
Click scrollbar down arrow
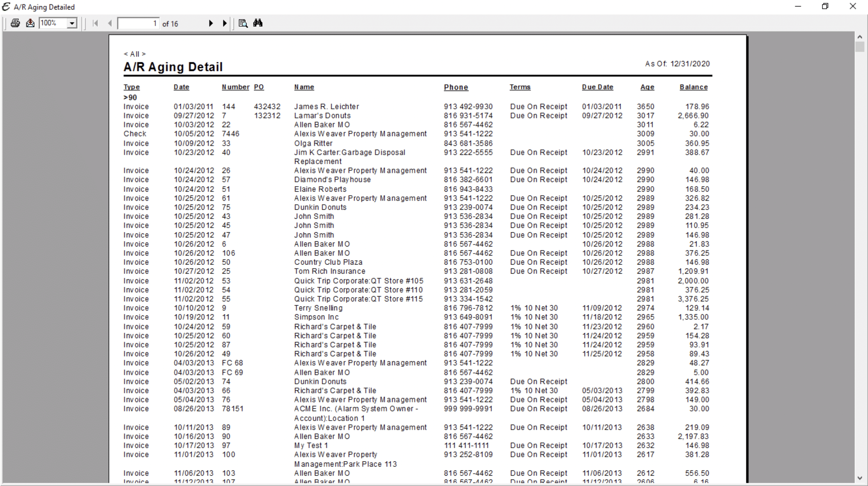click(860, 478)
